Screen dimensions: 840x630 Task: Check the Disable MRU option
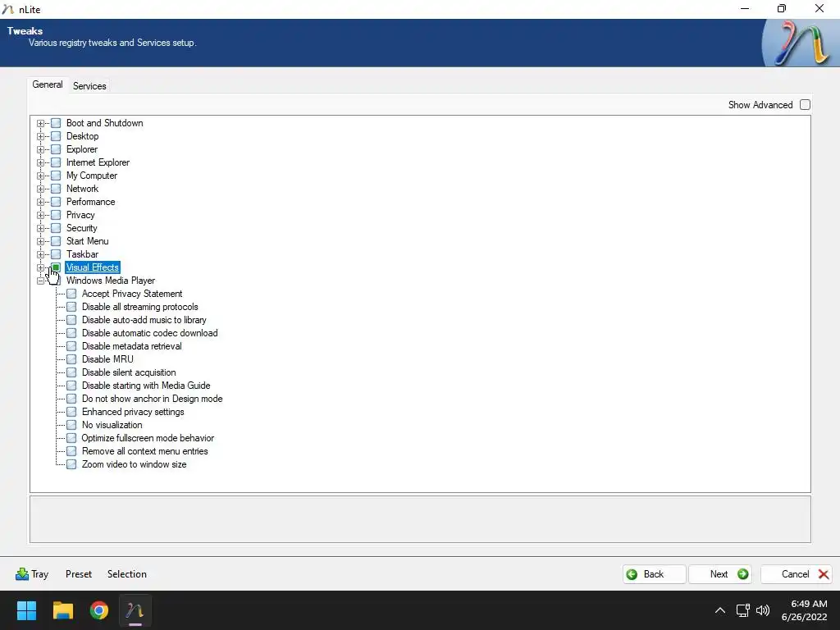71,359
